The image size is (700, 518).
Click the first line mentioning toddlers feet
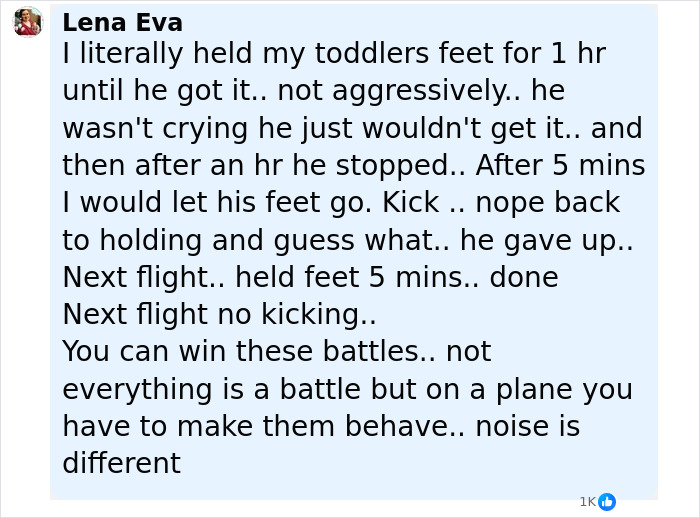(x=333, y=53)
